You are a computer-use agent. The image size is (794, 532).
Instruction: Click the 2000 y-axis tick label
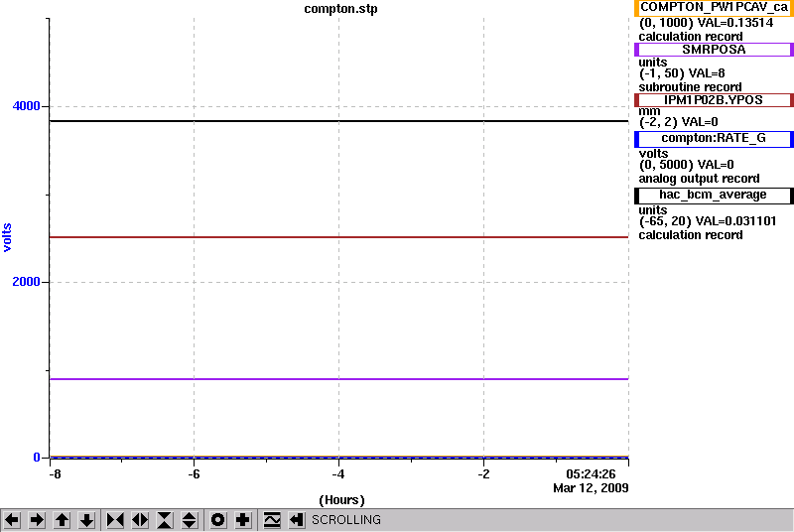26,282
